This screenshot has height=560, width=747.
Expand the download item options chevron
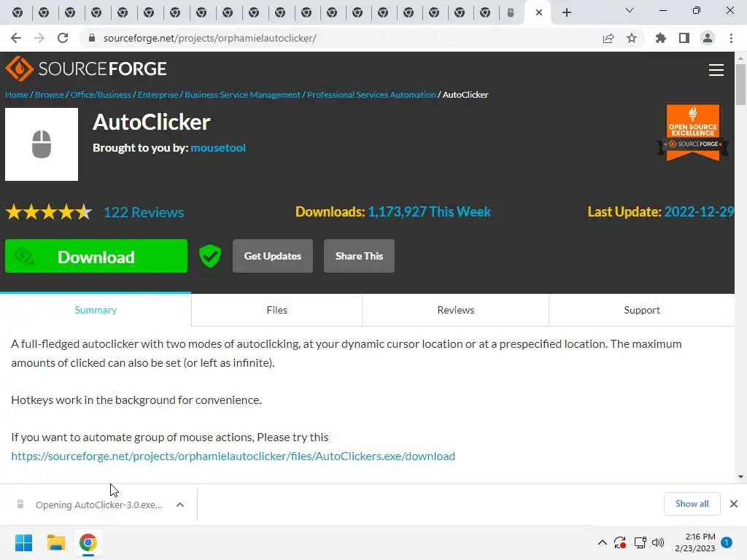(x=180, y=505)
